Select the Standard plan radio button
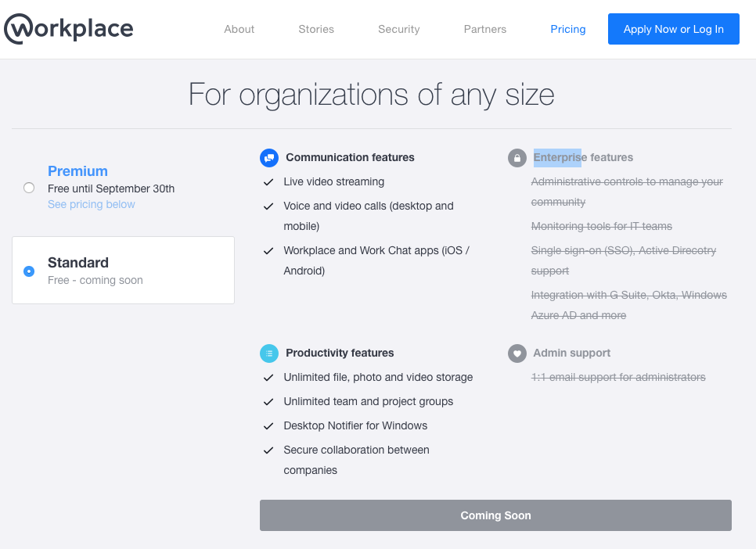756x549 pixels. 29,271
